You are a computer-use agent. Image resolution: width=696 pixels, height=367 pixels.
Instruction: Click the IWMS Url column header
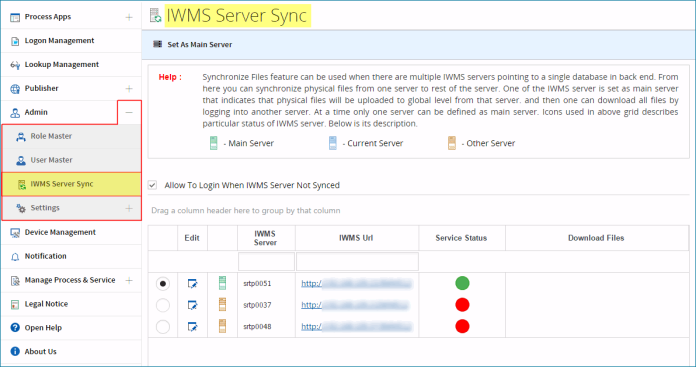click(x=356, y=238)
